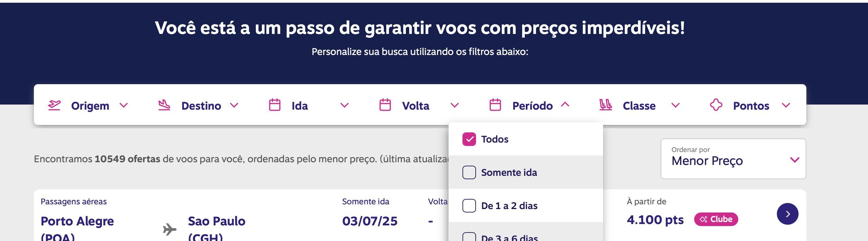Screen dimensions: 868x241
Task: Enable the De 1 a 2 dias option
Action: coord(469,206)
